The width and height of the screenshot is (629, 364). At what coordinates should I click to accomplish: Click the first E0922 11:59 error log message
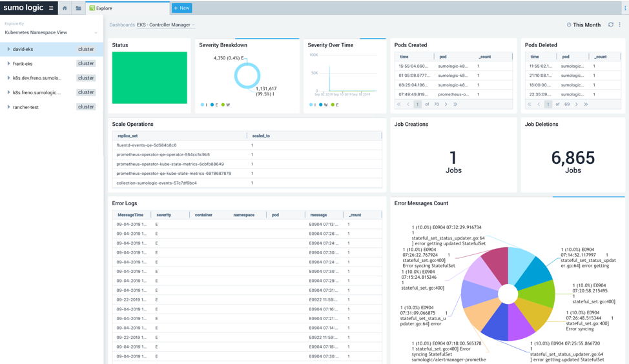coord(324,300)
